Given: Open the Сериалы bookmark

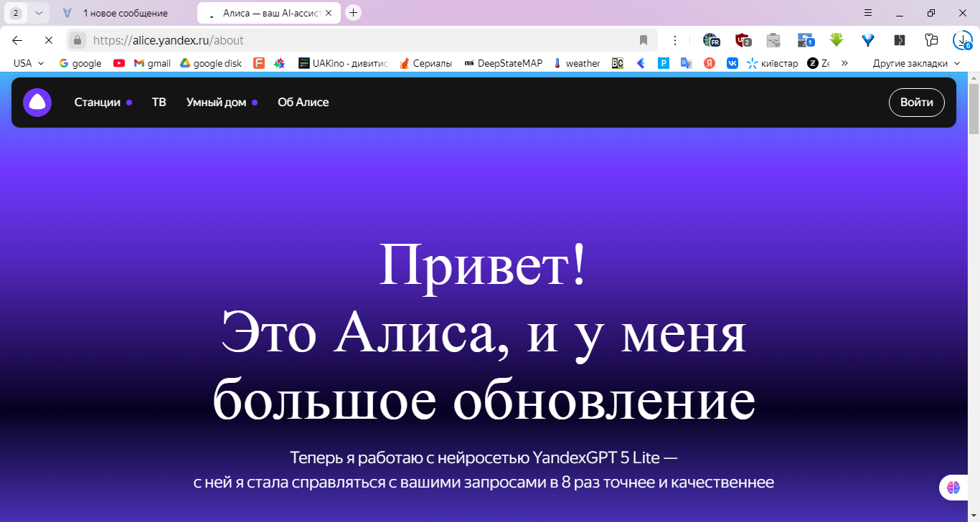Looking at the screenshot, I should 425,63.
